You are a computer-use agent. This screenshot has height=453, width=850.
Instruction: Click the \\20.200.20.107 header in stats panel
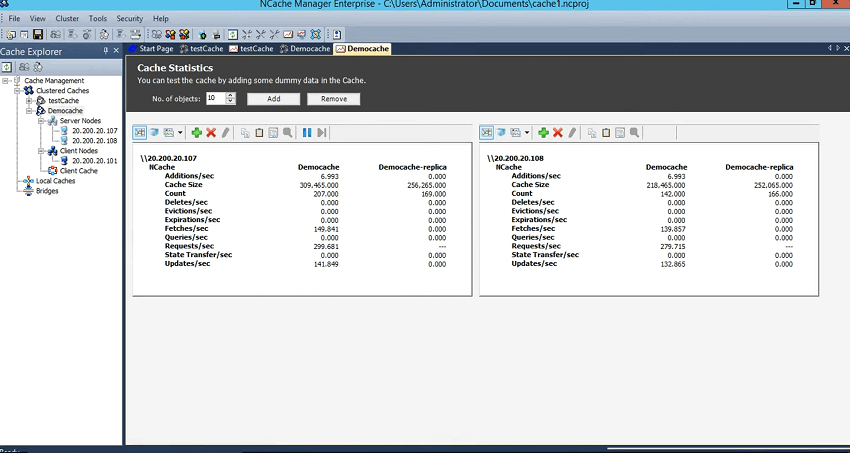pos(169,158)
